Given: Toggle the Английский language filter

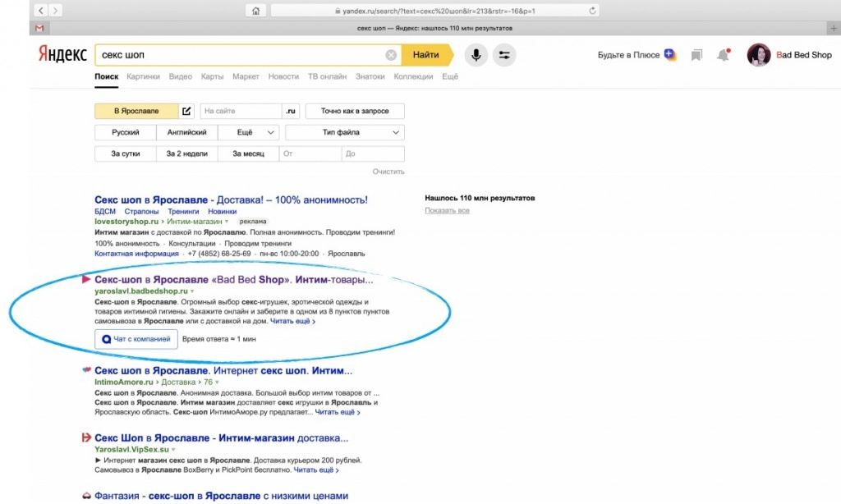Looking at the screenshot, I should pos(186,132).
